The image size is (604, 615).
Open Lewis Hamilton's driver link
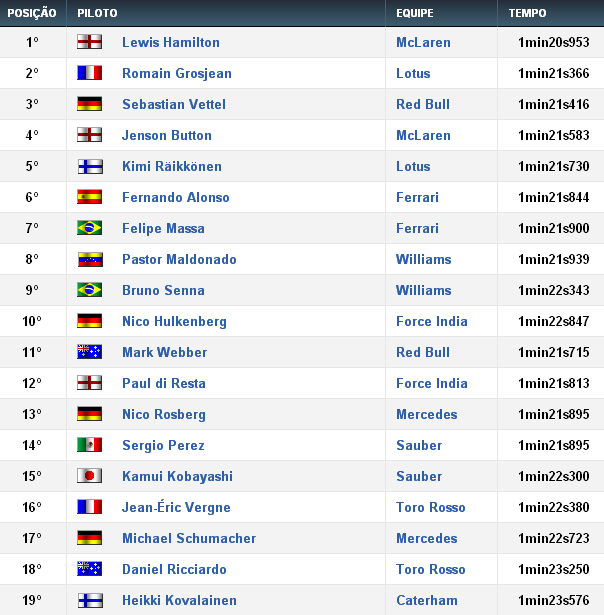point(171,42)
